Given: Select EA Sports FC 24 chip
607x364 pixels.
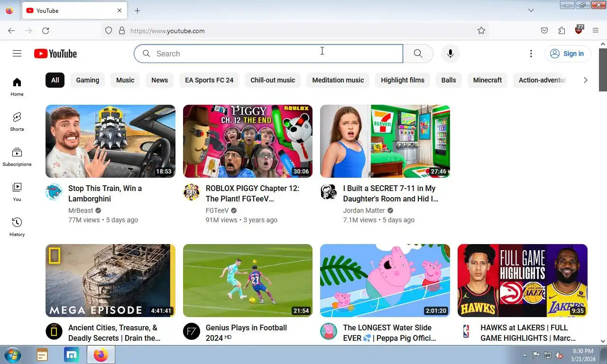Looking at the screenshot, I should coord(209,80).
